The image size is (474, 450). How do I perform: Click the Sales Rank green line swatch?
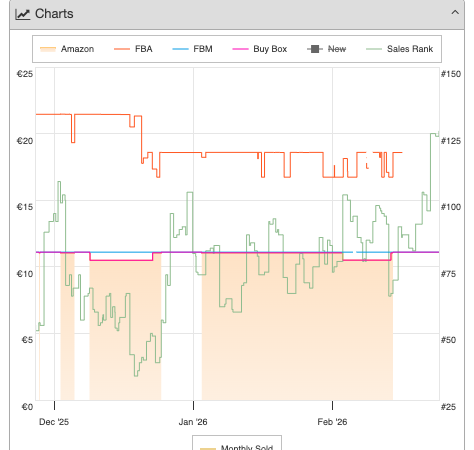click(374, 49)
